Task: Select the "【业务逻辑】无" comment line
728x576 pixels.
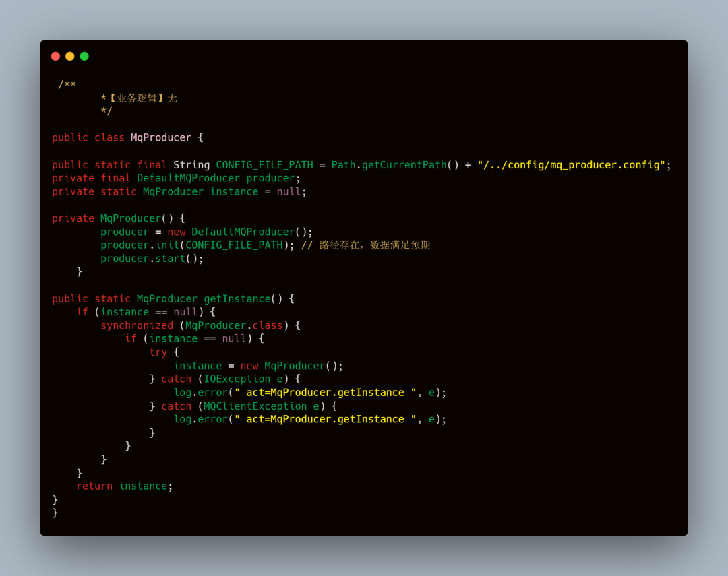Action: [x=139, y=98]
